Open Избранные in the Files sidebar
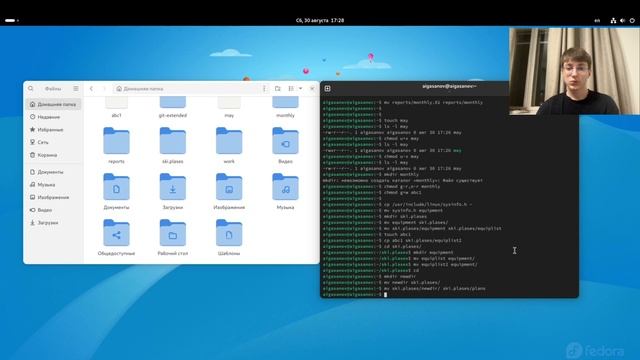The width and height of the screenshot is (640, 360). (x=53, y=130)
